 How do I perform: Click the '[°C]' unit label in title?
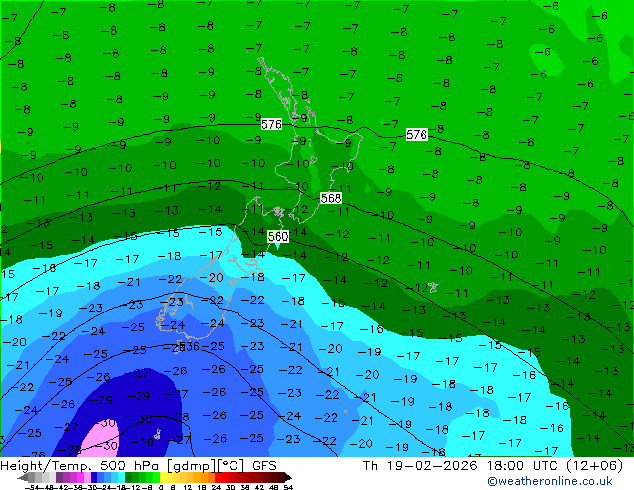click(x=231, y=466)
